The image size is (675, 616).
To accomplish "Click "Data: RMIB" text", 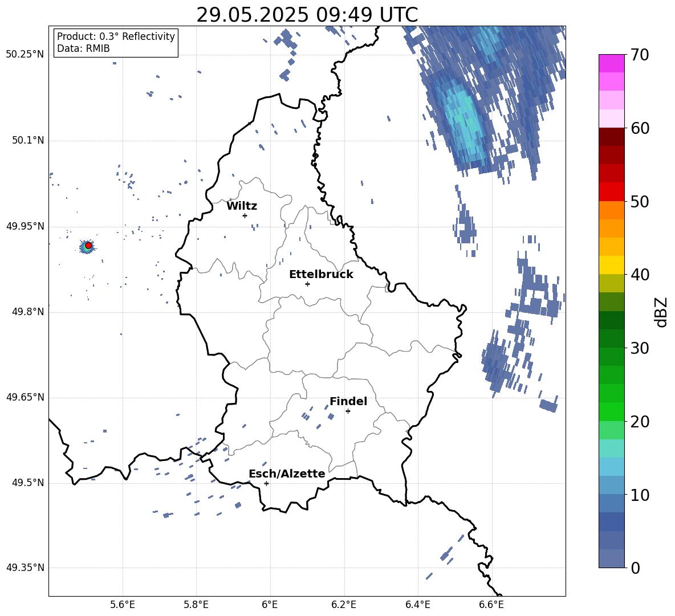I will click(x=83, y=48).
